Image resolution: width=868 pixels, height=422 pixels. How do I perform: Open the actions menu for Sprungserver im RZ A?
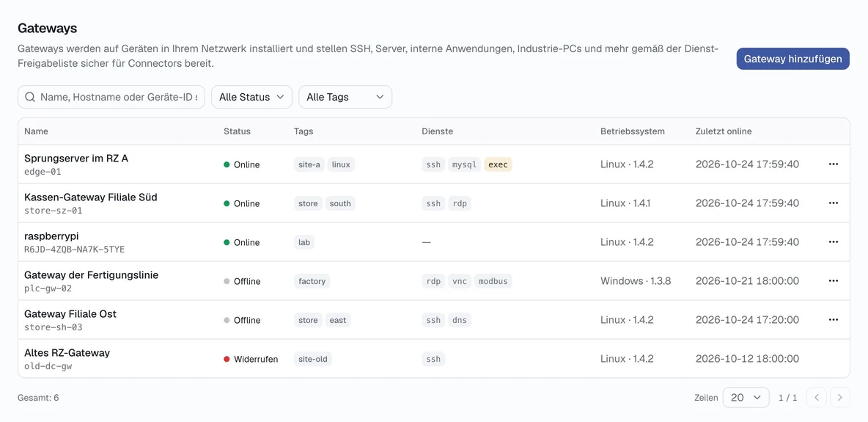coord(833,164)
